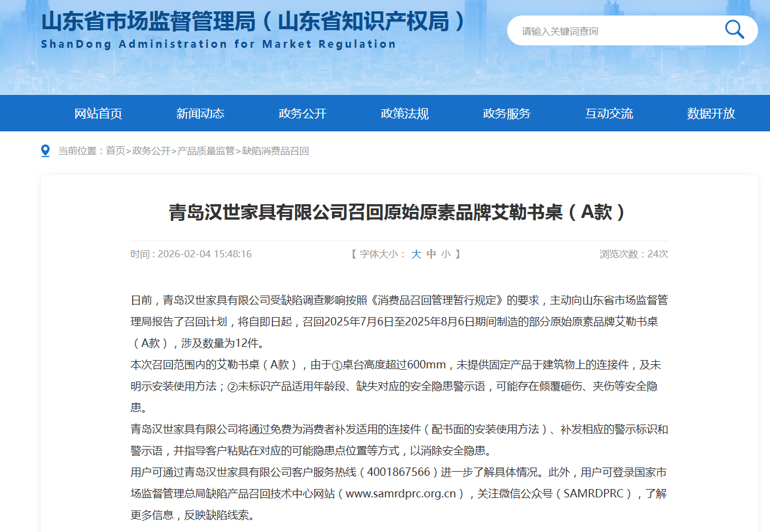Viewport: 770px width, 532px height.
Task: Click the 山东省市场监督管理局 site title
Action: (253, 21)
